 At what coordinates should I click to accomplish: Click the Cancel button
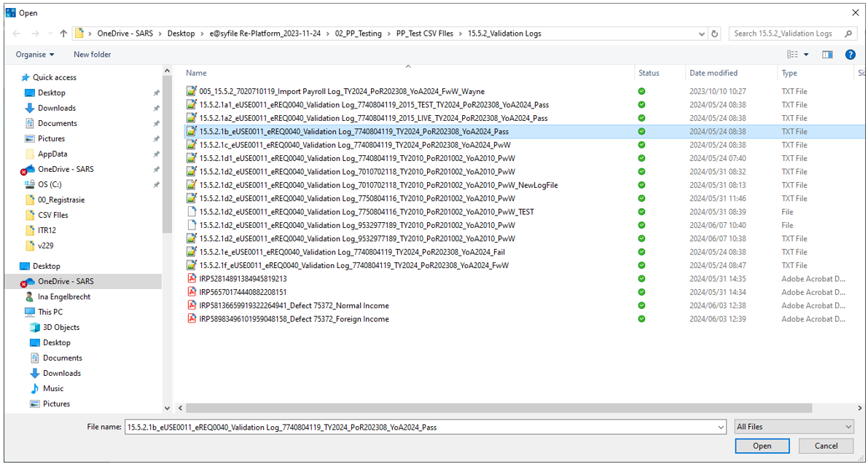(826, 446)
